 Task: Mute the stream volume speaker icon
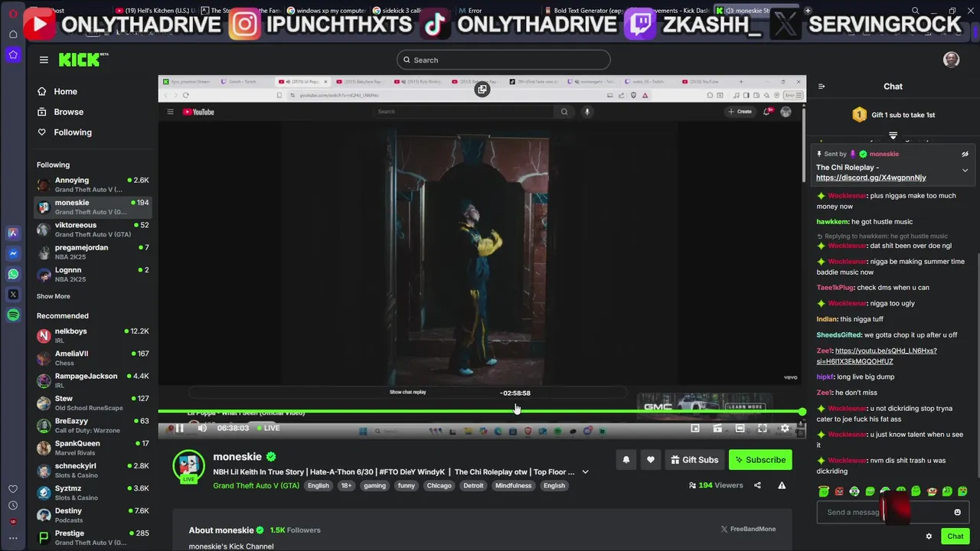click(x=202, y=428)
